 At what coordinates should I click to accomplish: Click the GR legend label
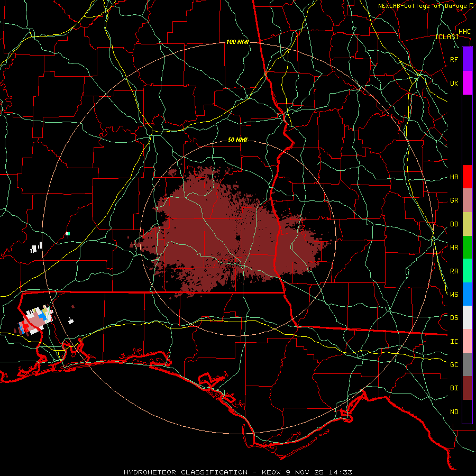(x=454, y=200)
